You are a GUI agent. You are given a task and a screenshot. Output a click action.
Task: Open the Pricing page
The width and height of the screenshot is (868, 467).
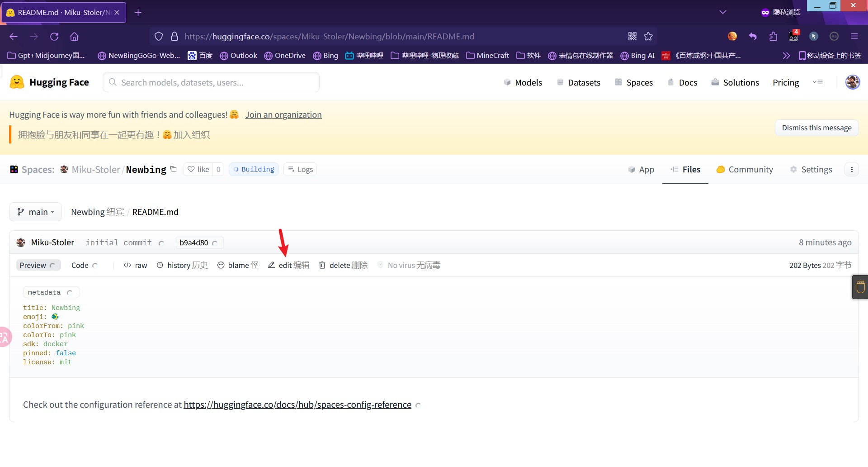[786, 82]
